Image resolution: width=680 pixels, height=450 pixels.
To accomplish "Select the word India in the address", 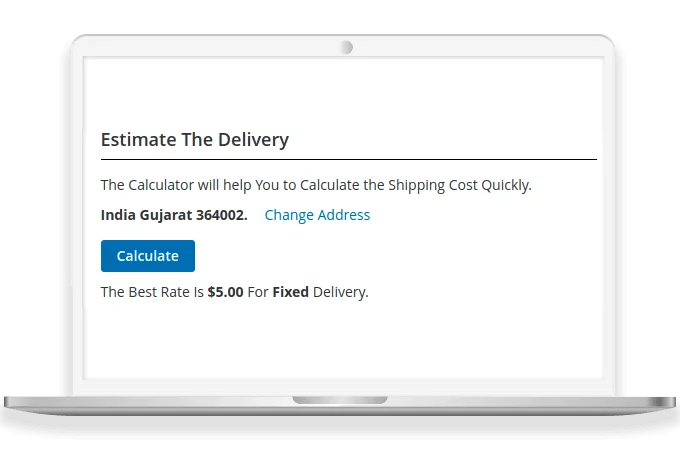I will [x=119, y=215].
